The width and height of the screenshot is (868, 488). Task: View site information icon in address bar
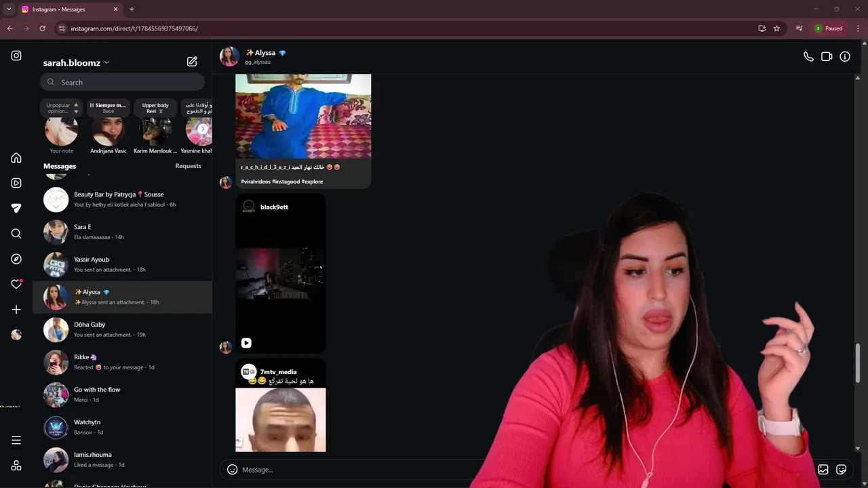pos(62,28)
